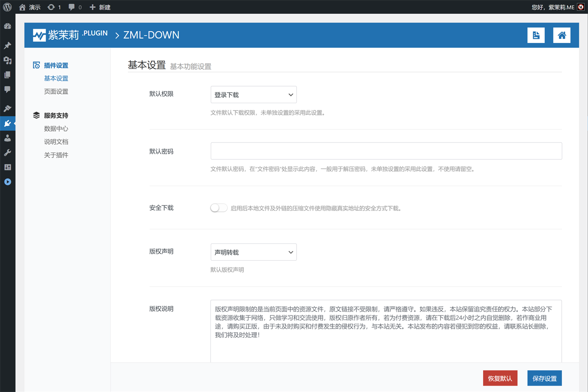588x392 pixels.
Task: Open Posts pushpin icon in sidebar
Action: point(7,46)
